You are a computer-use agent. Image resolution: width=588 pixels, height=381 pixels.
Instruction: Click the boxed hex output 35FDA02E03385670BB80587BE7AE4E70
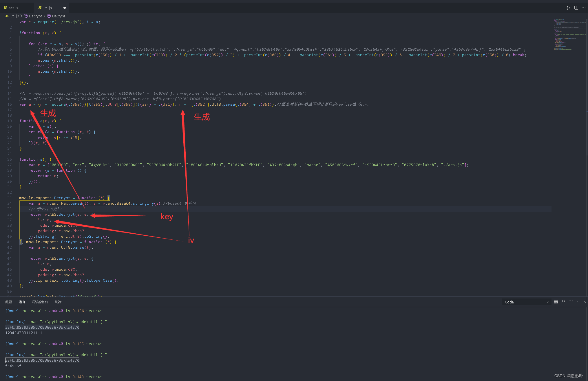pos(42,360)
